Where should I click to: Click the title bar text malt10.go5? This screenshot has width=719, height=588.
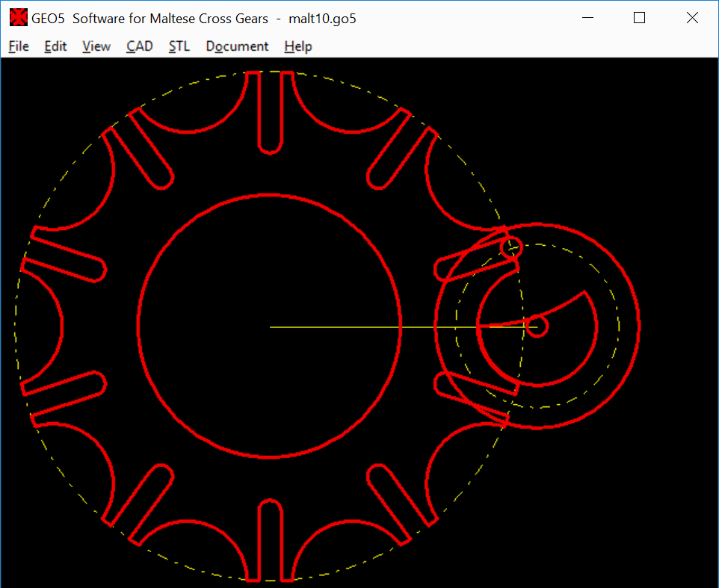(322, 19)
